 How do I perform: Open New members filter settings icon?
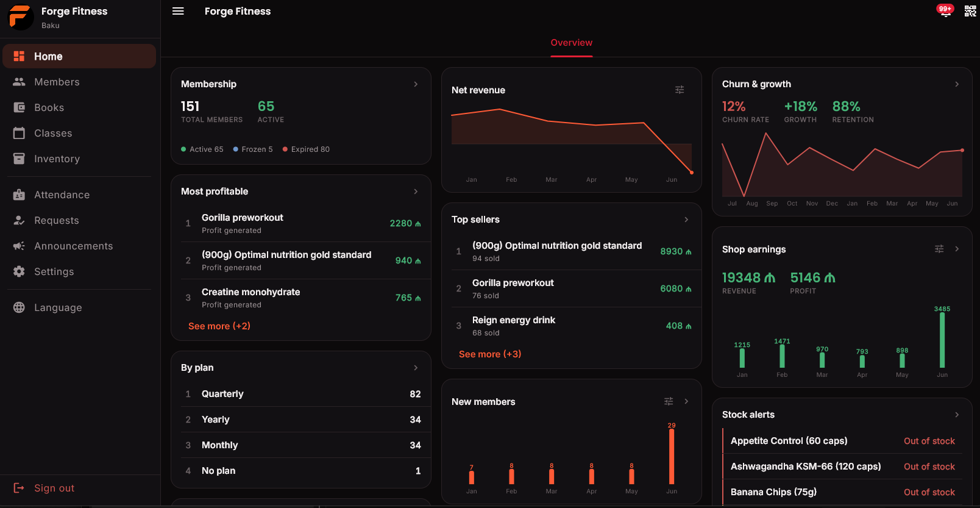tap(669, 401)
